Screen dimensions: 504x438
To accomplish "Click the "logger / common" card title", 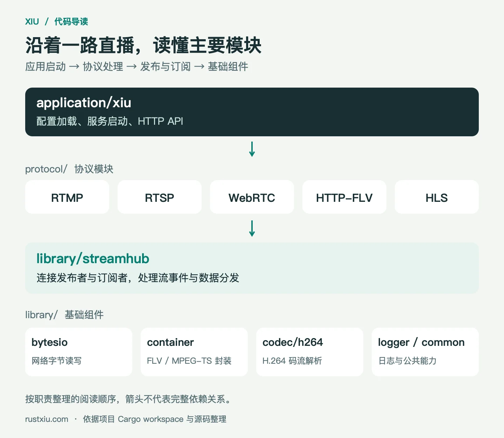I will (x=421, y=342).
